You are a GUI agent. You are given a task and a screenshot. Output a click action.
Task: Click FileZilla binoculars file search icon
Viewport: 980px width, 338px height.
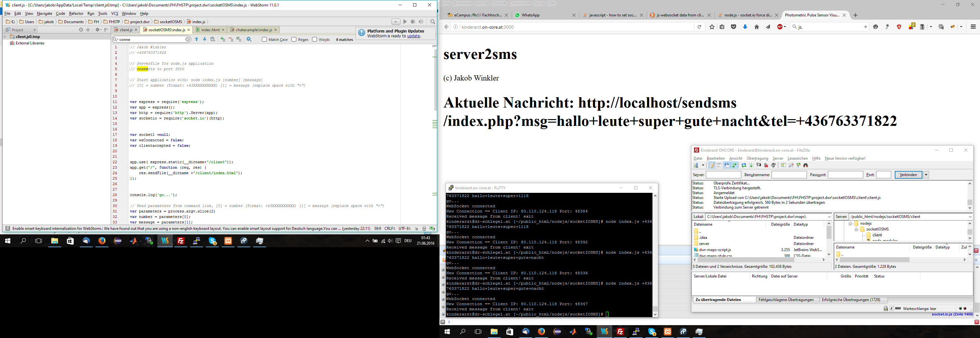(x=805, y=165)
